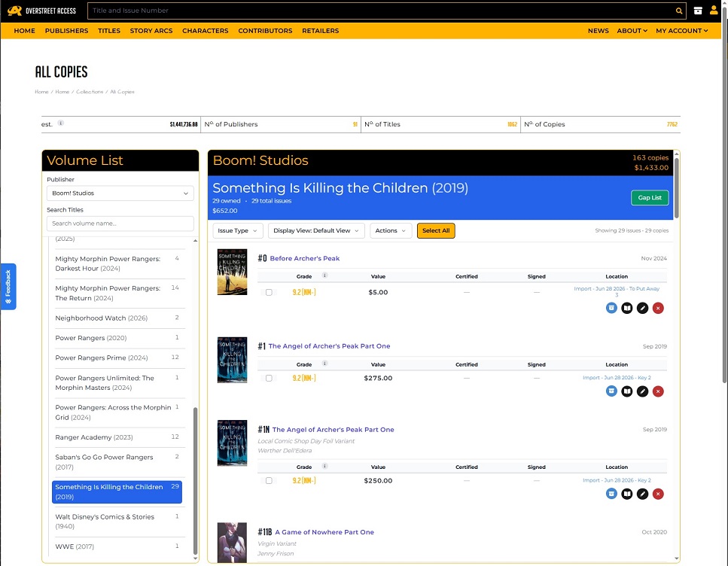Viewport: 728px width, 566px height.
Task: Open Before Archer's Peak issue link
Action: 305,258
